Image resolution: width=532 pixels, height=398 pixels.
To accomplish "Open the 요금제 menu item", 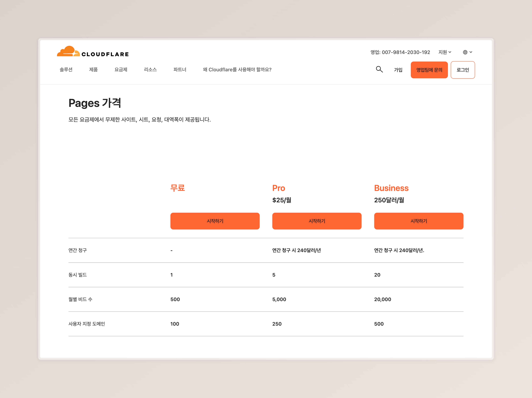I will (x=121, y=70).
